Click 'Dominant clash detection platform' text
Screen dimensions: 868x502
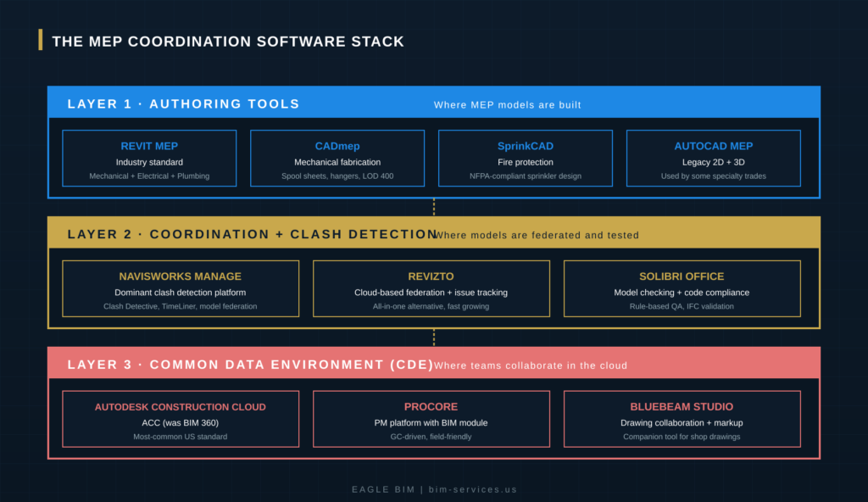click(181, 293)
